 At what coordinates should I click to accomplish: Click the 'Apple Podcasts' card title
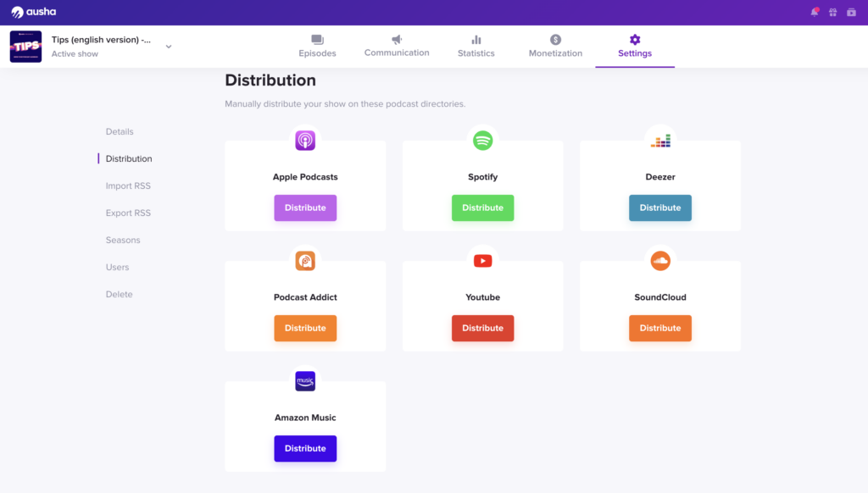point(305,177)
